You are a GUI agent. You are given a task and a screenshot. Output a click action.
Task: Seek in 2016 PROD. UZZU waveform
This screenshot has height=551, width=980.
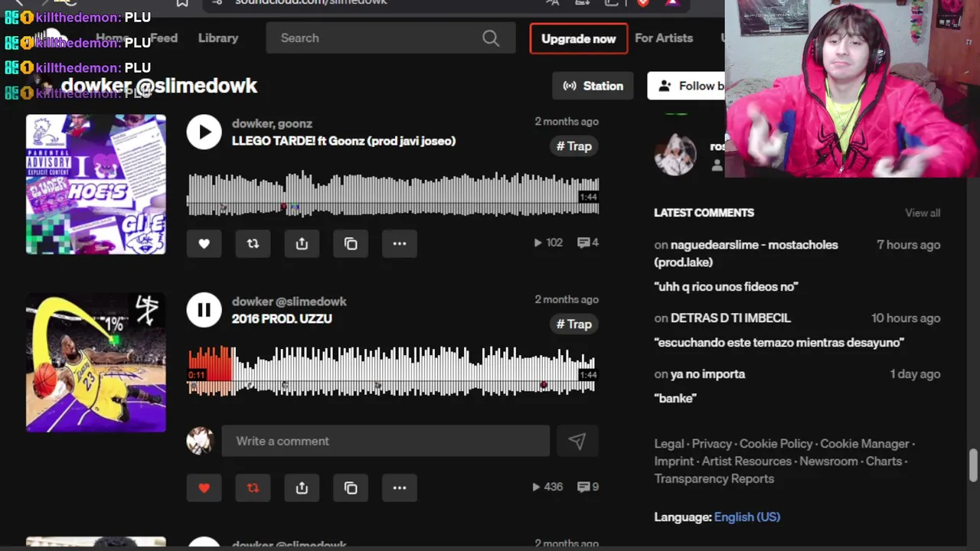point(393,373)
